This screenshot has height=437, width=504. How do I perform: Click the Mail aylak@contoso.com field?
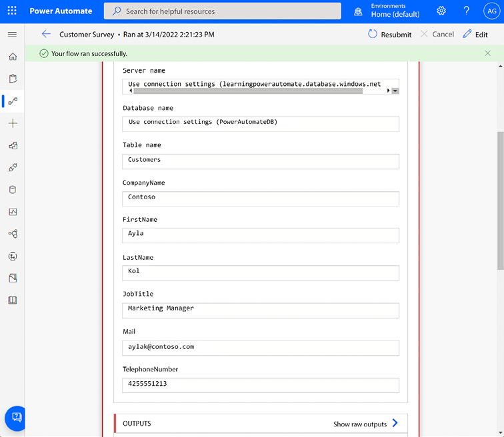pos(261,348)
